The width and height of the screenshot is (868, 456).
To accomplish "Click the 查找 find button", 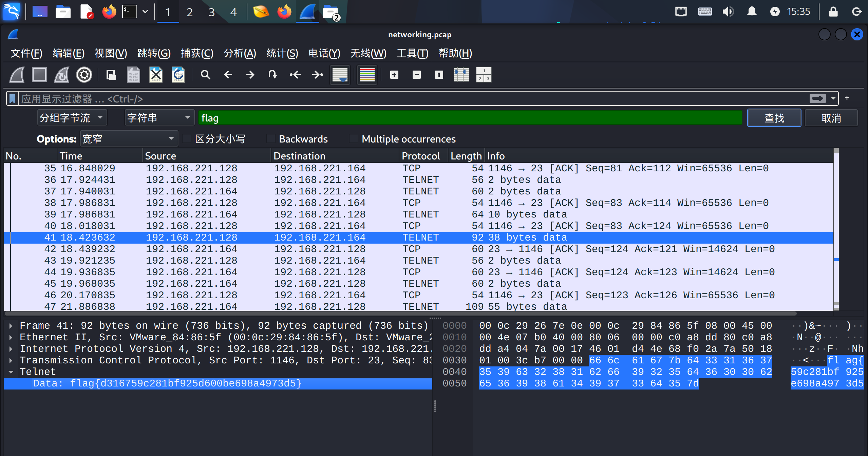I will 774,118.
